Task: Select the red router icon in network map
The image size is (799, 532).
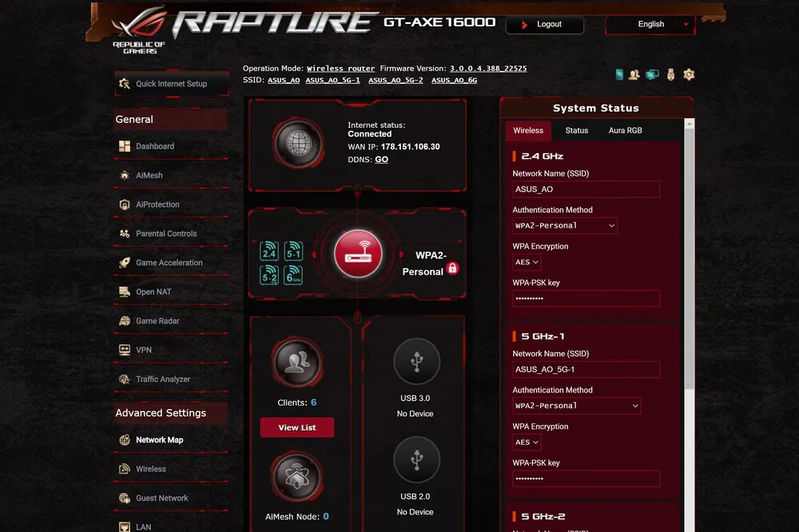Action: click(x=358, y=254)
